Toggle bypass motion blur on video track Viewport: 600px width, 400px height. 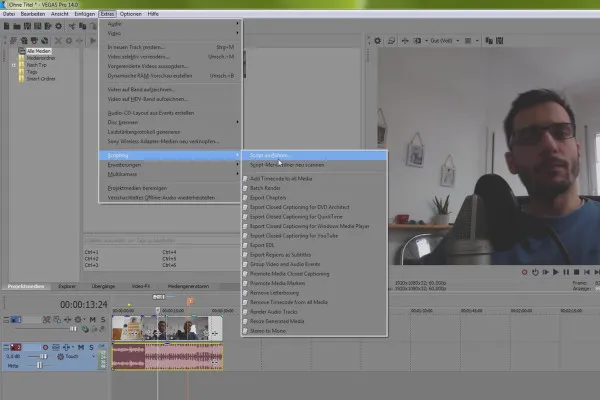click(47, 320)
